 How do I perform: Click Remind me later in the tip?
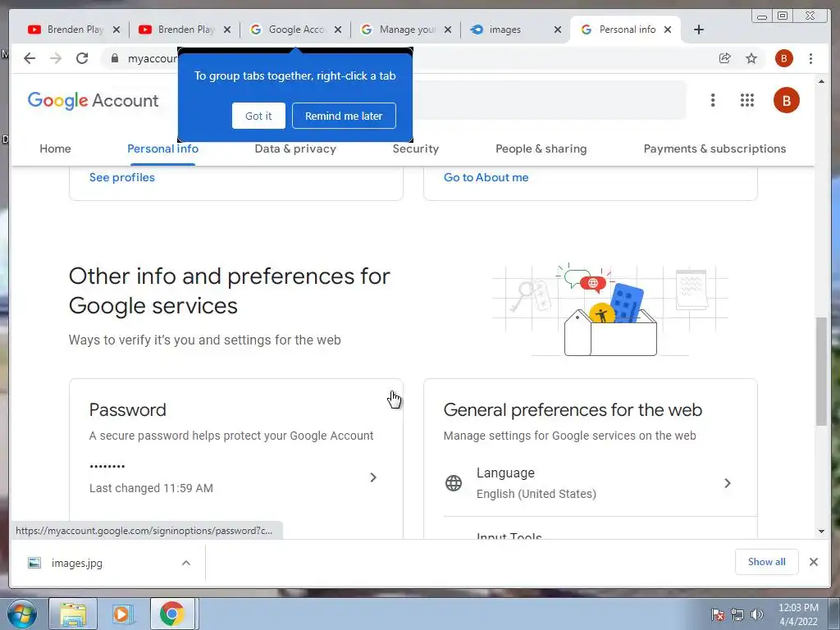(x=344, y=116)
